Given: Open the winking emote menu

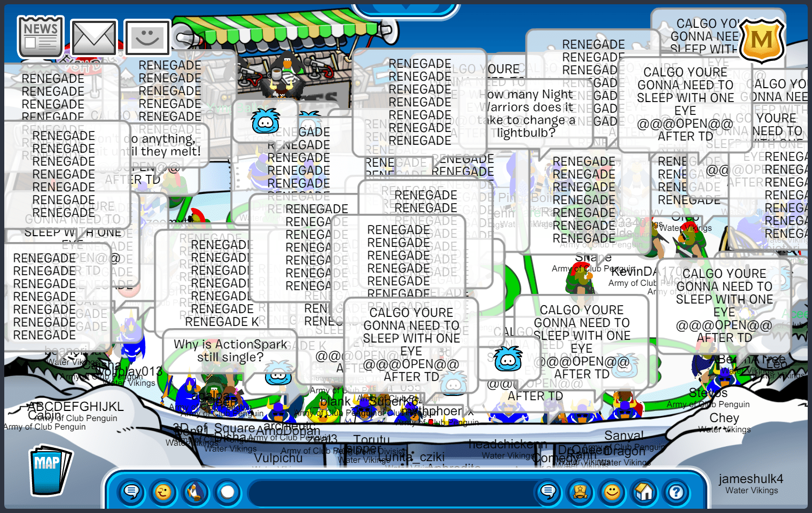Looking at the screenshot, I should click(x=163, y=492).
